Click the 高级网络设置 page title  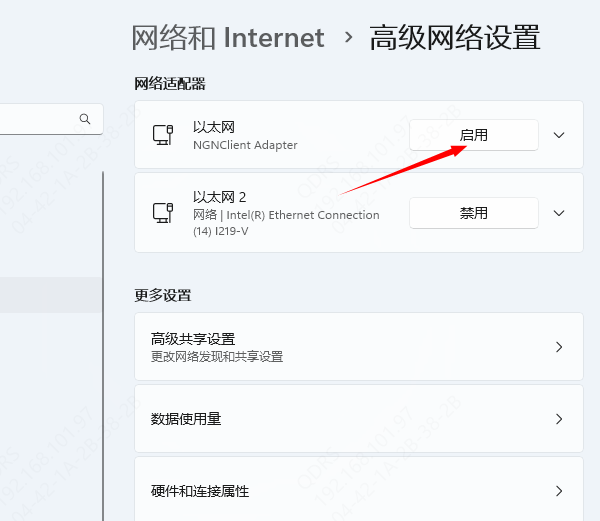click(x=455, y=37)
